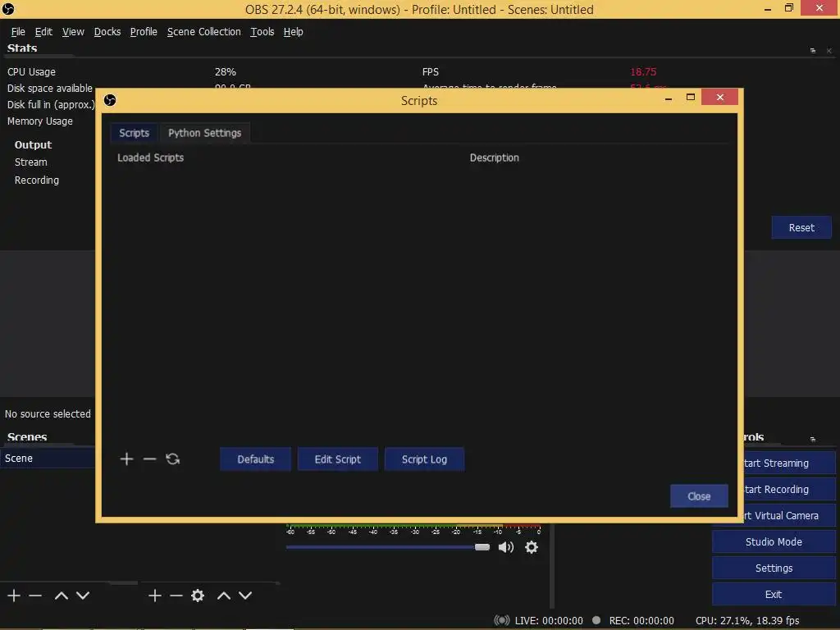Move source up with arrow icon
This screenshot has height=630, width=840.
coord(224,596)
